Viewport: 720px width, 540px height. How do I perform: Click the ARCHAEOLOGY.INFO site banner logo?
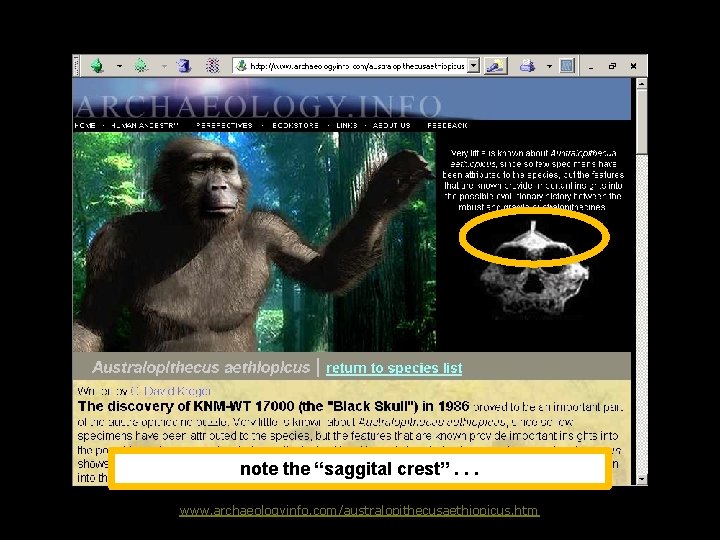(258, 106)
